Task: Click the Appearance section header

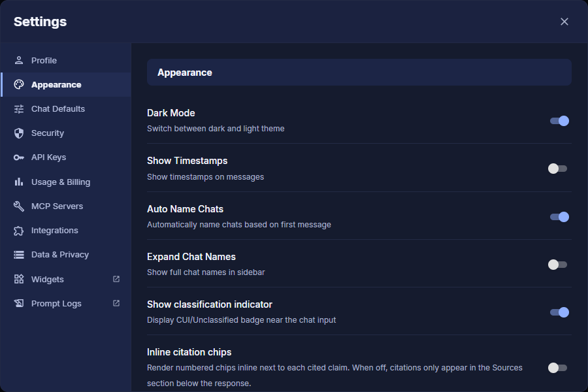Action: click(x=359, y=73)
